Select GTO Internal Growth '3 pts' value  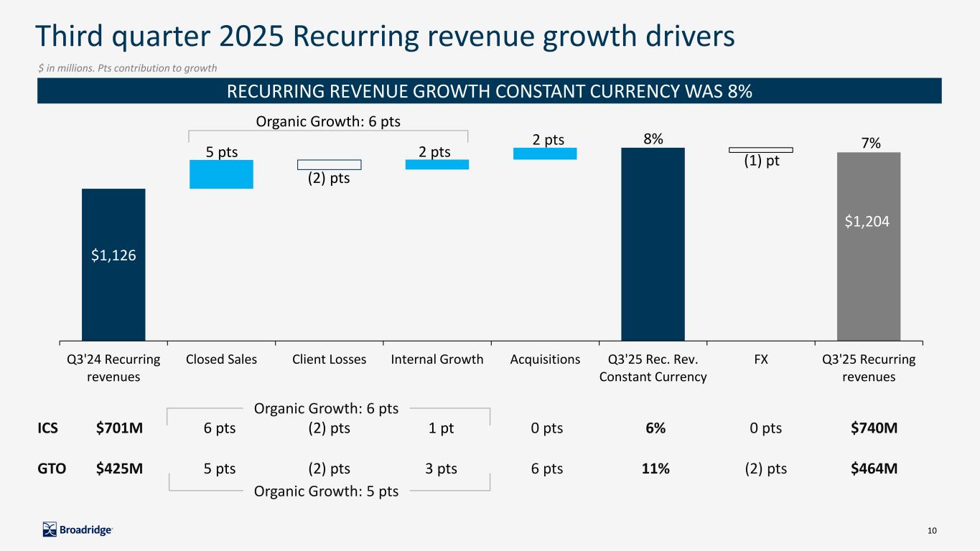click(x=440, y=469)
